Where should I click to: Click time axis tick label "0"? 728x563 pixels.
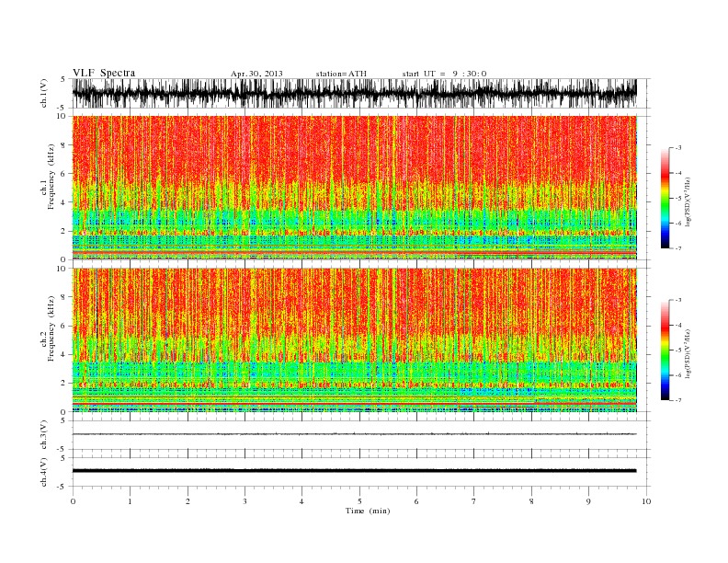point(73,501)
